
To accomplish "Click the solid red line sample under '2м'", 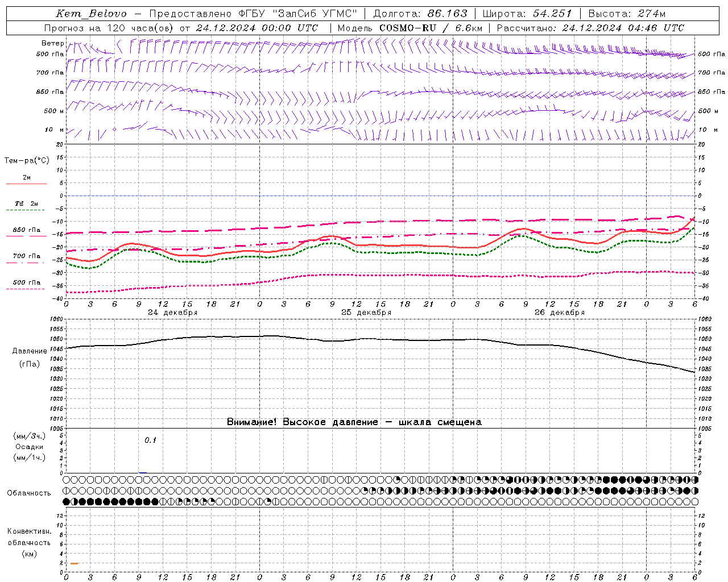I will click(x=26, y=184).
